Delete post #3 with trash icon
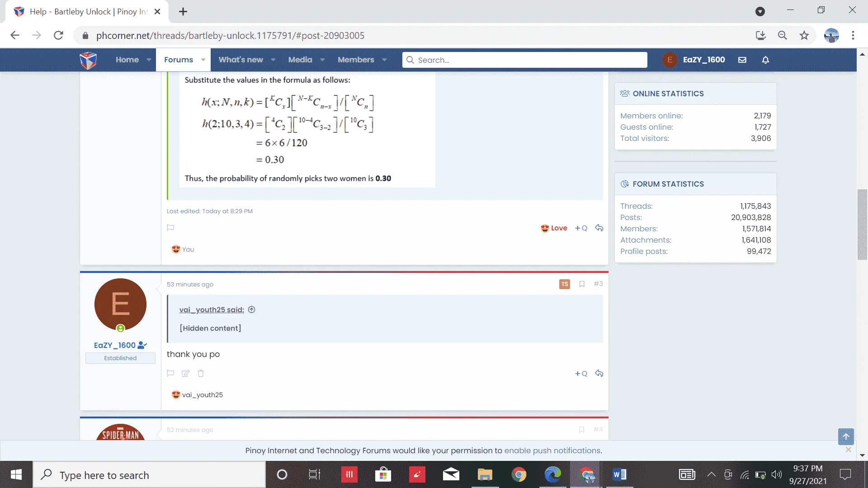 (201, 373)
